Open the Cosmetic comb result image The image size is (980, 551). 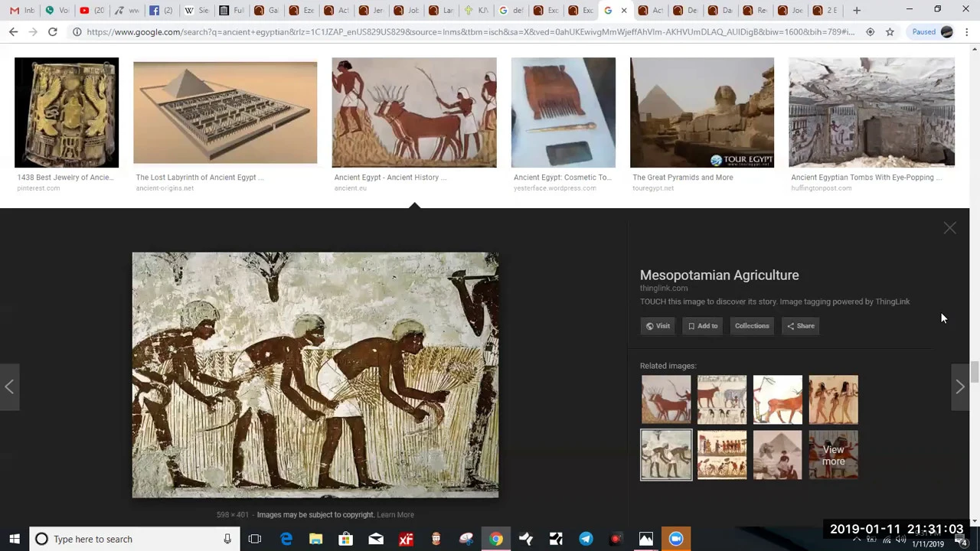click(x=563, y=112)
